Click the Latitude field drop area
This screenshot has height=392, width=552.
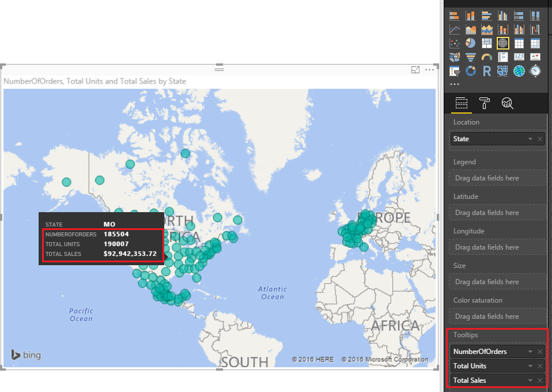click(x=497, y=213)
